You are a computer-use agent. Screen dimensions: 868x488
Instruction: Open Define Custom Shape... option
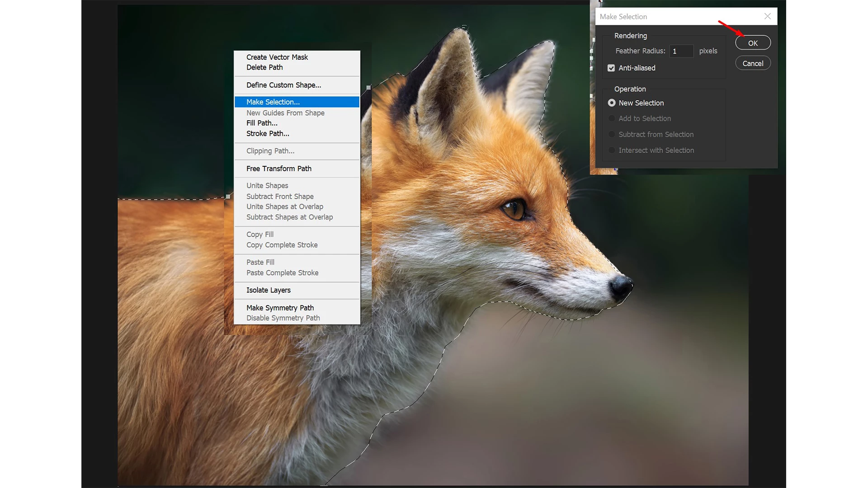(283, 85)
